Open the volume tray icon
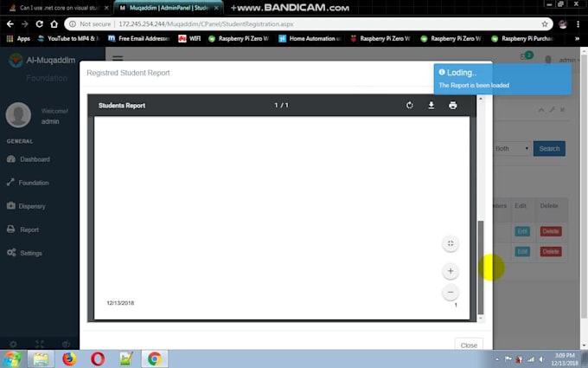588x368 pixels. pos(542,359)
